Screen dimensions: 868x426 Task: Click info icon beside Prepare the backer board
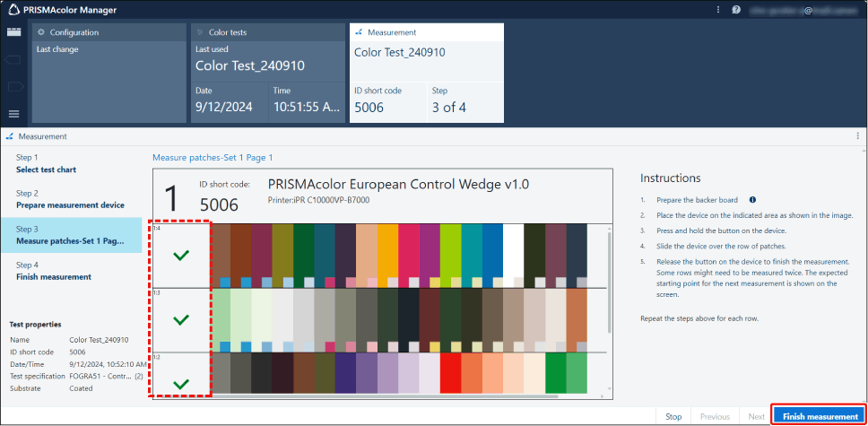(752, 200)
